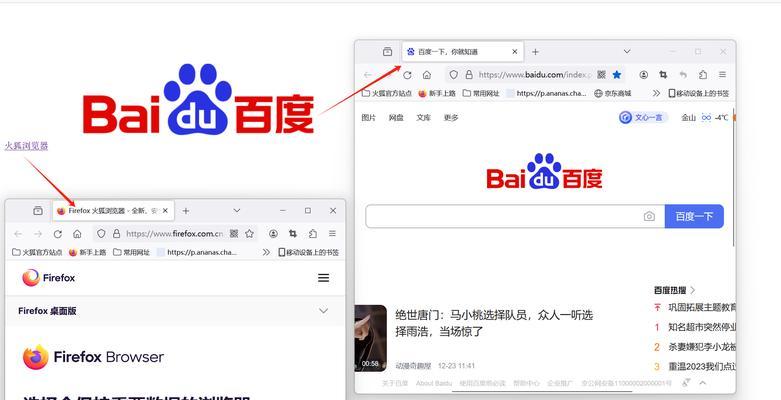Close the Firefox 火狐浏览器 tab
781x400 pixels.
pos(165,211)
